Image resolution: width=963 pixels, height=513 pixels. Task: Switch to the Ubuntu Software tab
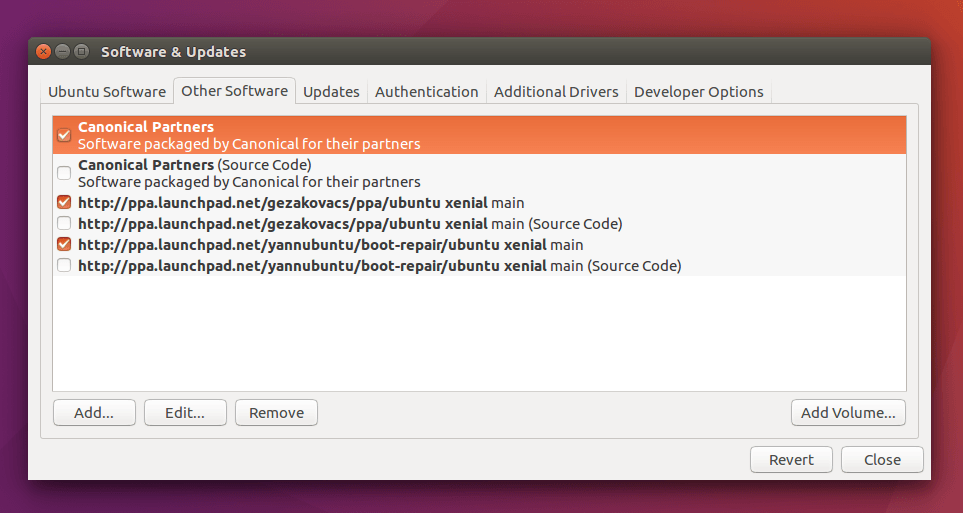click(107, 92)
